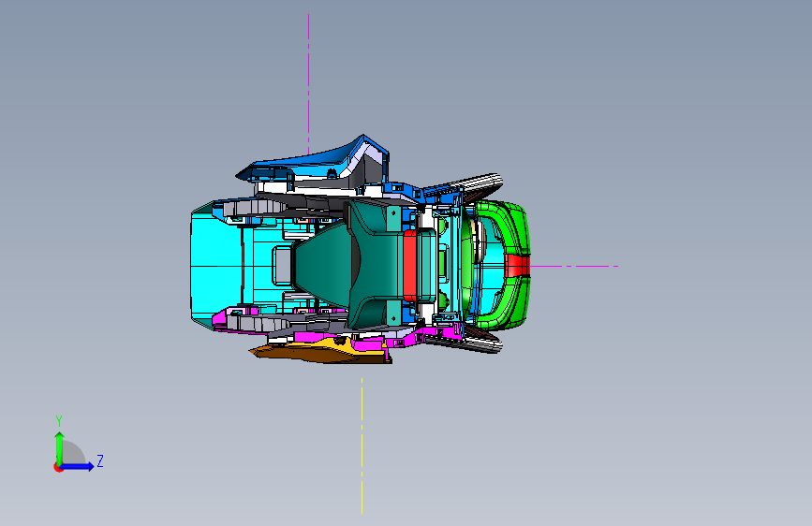812x526 pixels.
Task: Click the green Y axis arrow of the triad
Action: coord(59,447)
